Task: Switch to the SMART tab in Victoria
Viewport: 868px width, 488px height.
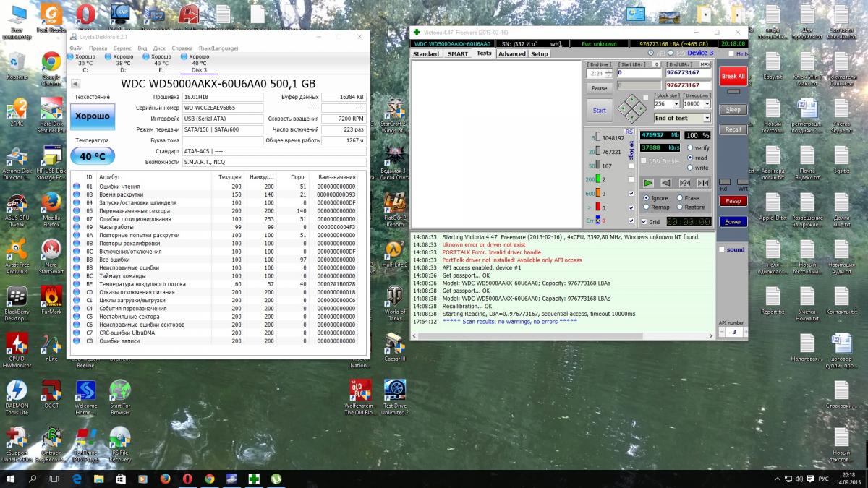Action: point(457,53)
